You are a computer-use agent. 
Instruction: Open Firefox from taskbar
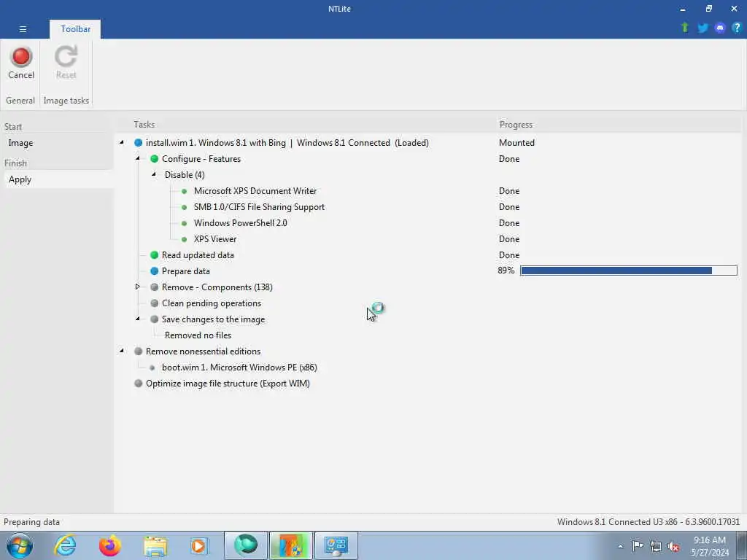coord(110,545)
